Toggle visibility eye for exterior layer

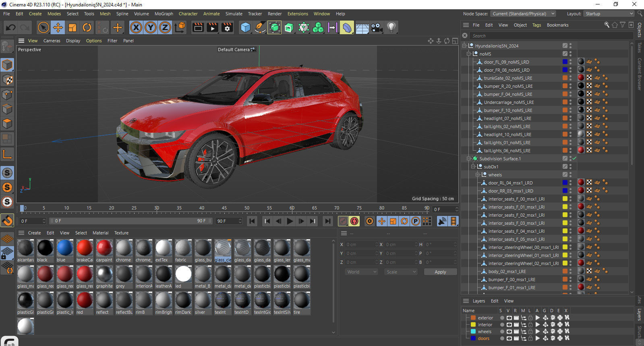coord(509,318)
